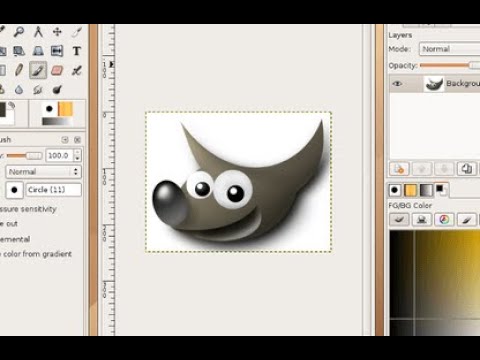Duplicate the layer with Duplicate button
The height and width of the screenshot is (360, 480).
(x=467, y=169)
